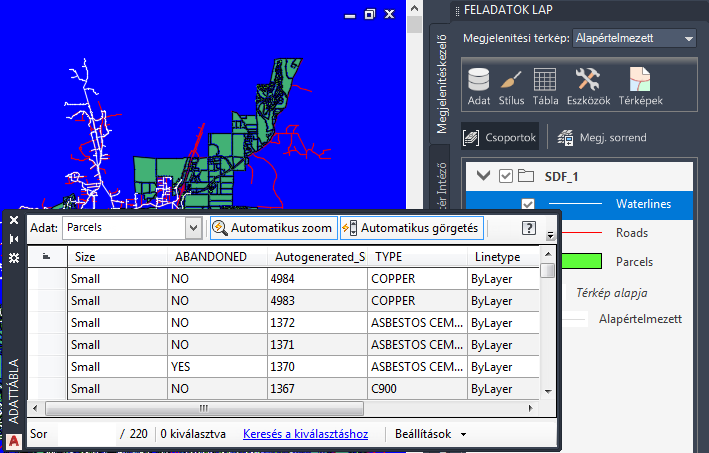Switch to Megj. sorrend draw order view

tap(602, 137)
